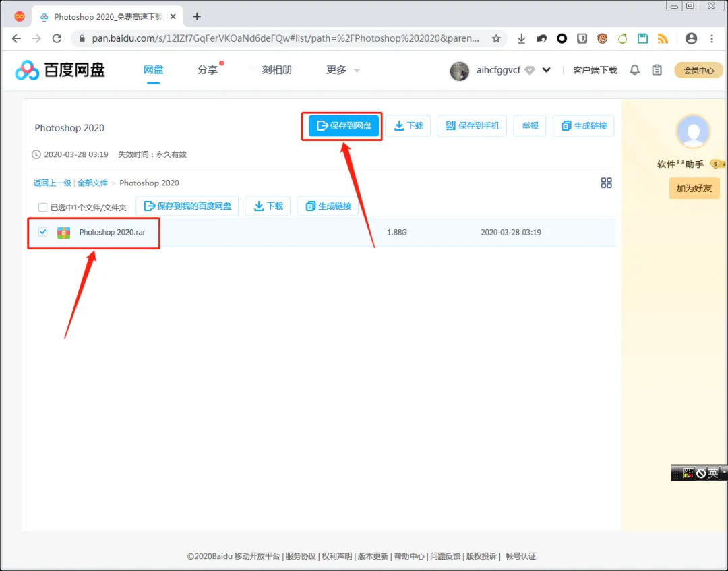The image size is (728, 571).
Task: Click the 帮助中心 footer link
Action: point(409,556)
